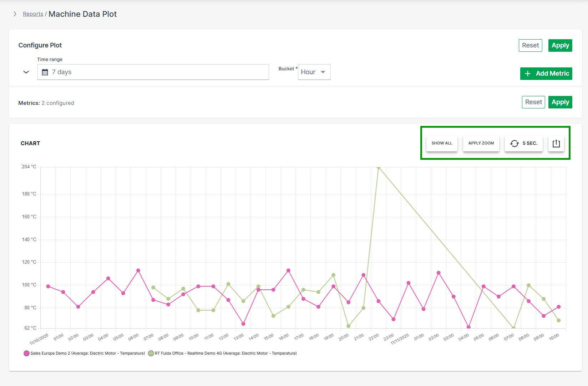Click the 5 sec. auto-refresh button
The image size is (588, 386).
coord(523,143)
